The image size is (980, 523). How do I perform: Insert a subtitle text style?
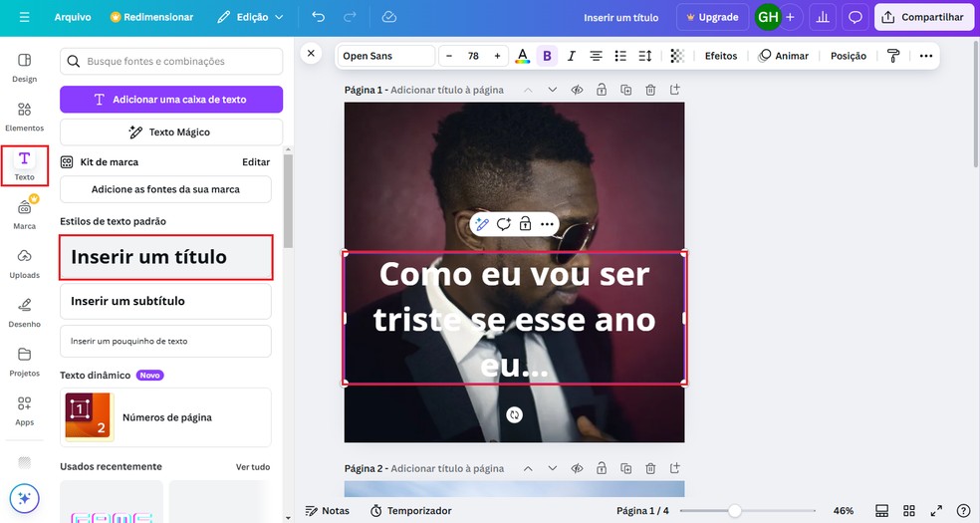tap(165, 301)
